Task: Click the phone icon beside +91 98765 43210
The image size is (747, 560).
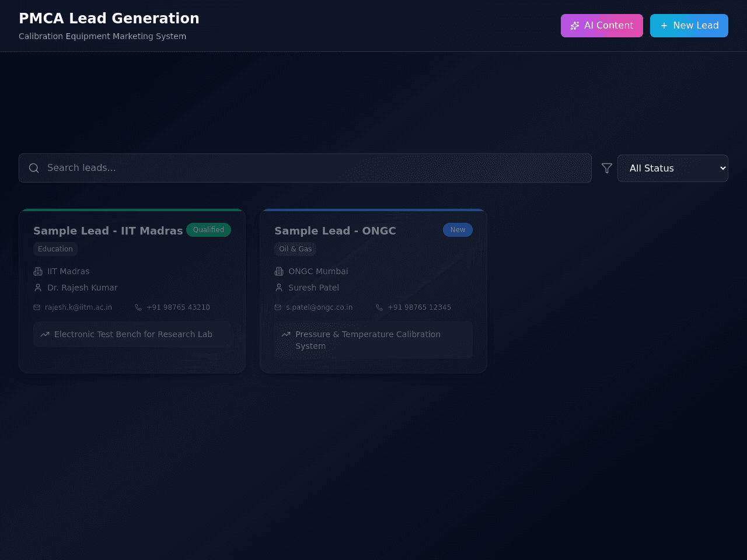Action: pos(138,307)
